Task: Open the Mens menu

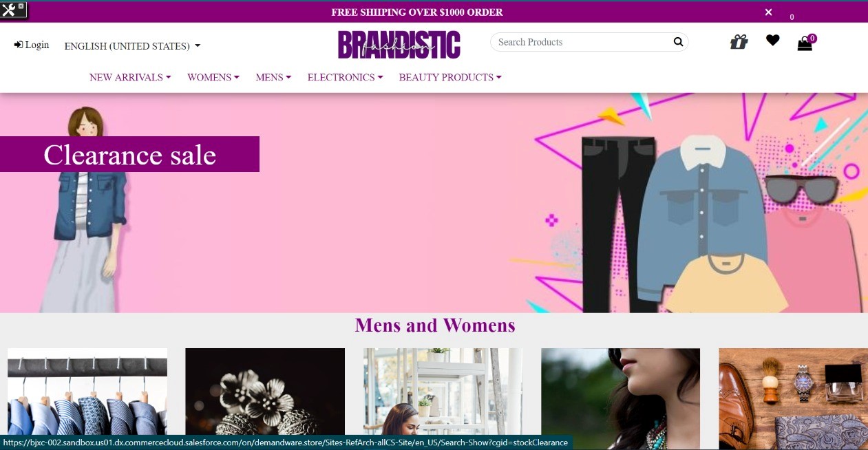Action: pyautogui.click(x=273, y=77)
